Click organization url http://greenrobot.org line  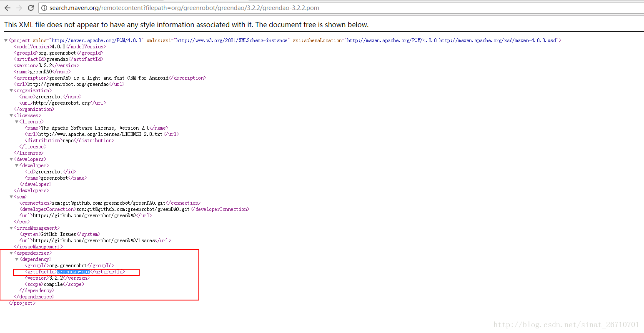(x=63, y=103)
